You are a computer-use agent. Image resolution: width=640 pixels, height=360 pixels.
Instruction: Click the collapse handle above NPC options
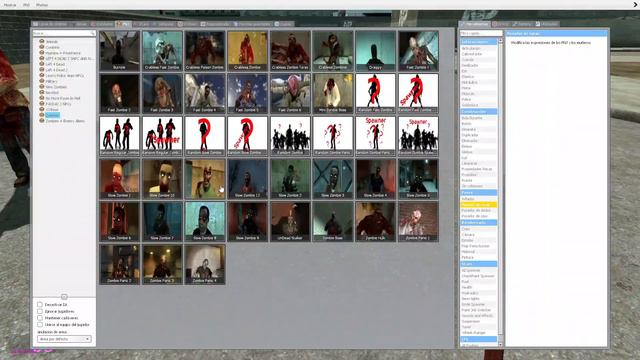(64, 297)
